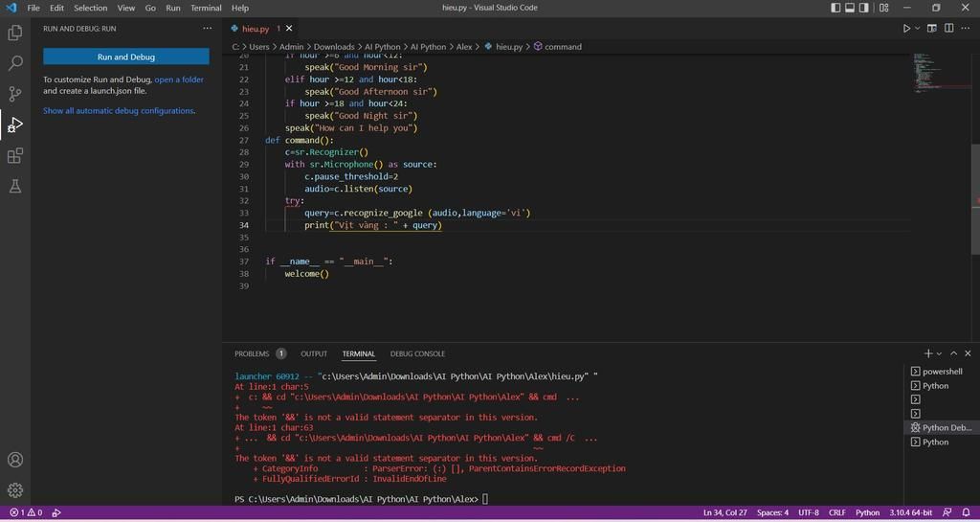Click 'Show all automatic debug configurations' link

coord(119,111)
